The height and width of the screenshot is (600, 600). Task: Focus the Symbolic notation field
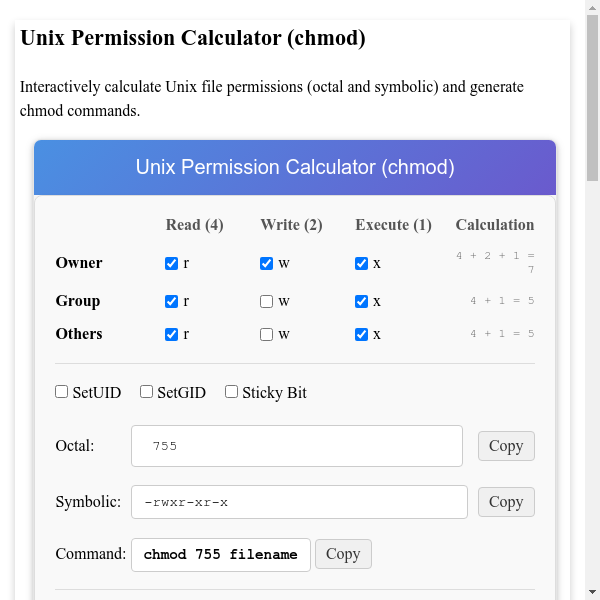pyautogui.click(x=299, y=502)
